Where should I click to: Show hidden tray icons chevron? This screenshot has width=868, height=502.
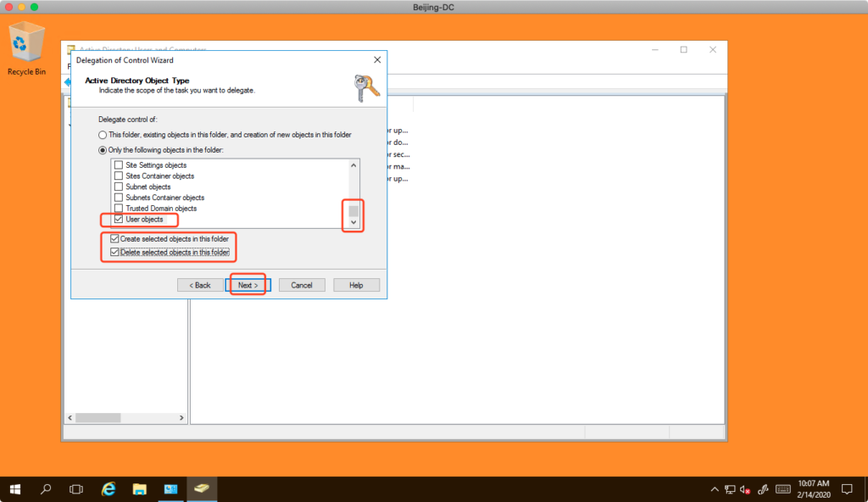click(x=714, y=489)
